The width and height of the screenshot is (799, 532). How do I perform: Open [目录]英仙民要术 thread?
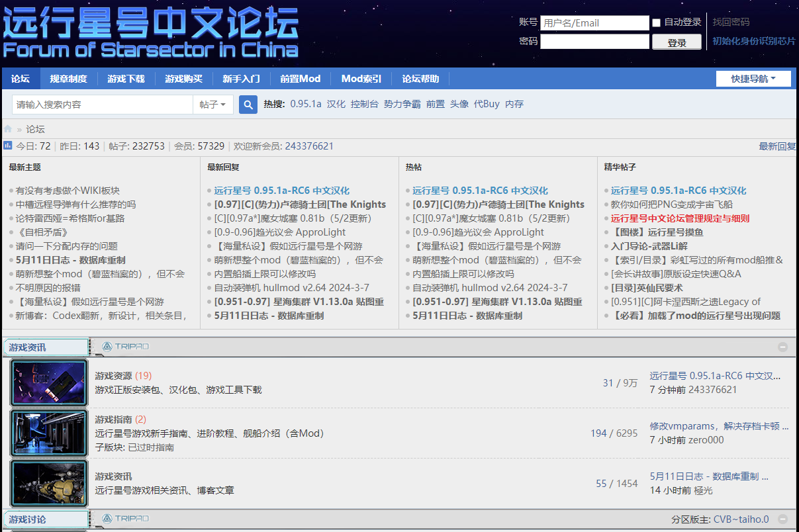[647, 288]
